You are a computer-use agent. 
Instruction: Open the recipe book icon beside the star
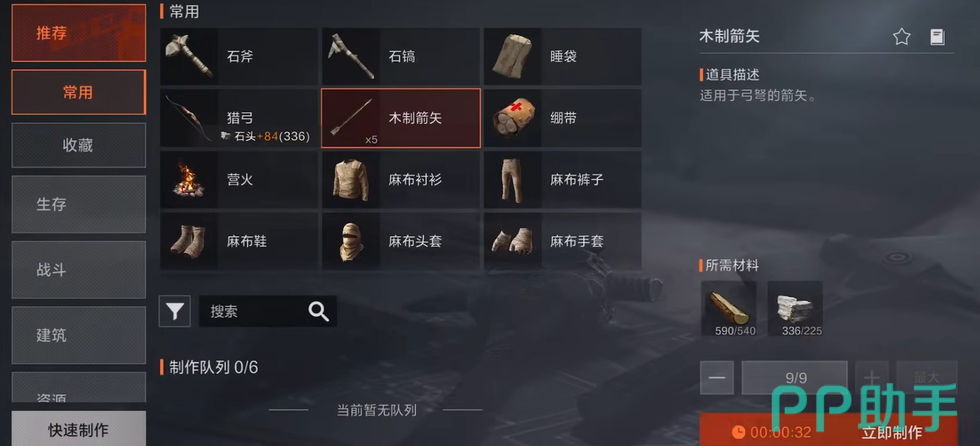point(937,37)
